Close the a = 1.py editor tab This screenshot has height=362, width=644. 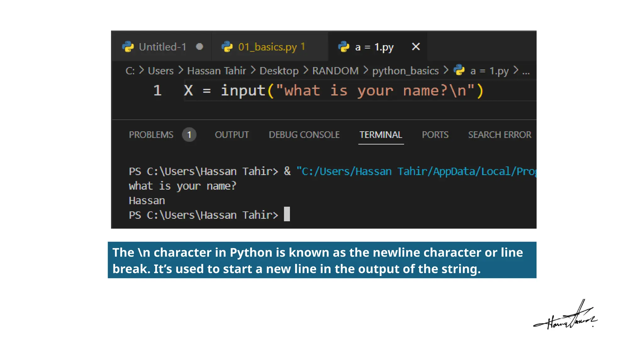click(x=416, y=47)
